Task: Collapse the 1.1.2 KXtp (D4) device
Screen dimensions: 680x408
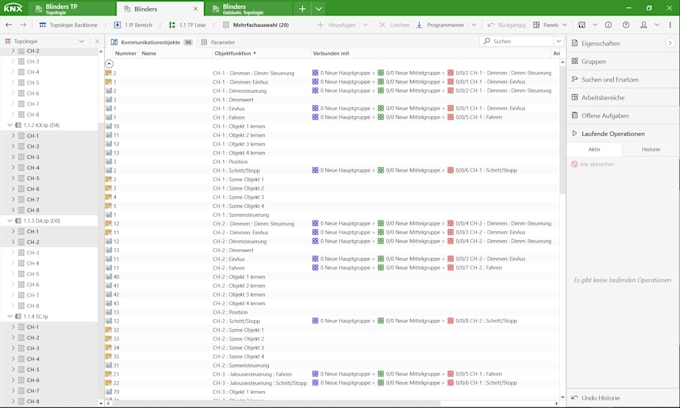Action: [10, 125]
